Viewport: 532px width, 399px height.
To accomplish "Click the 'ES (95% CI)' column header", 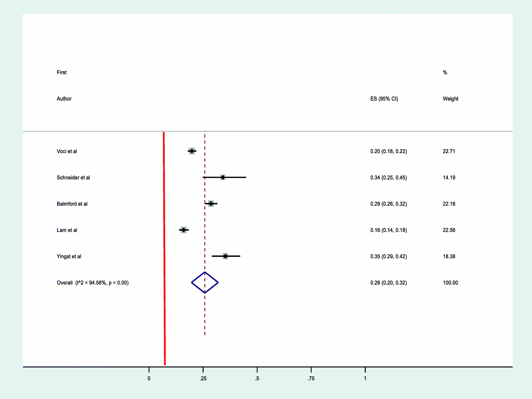I will 384,99.
